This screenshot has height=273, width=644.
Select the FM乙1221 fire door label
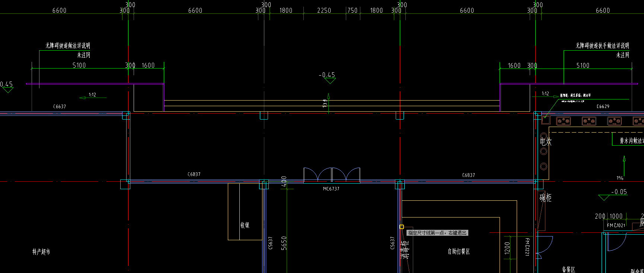[527, 247]
